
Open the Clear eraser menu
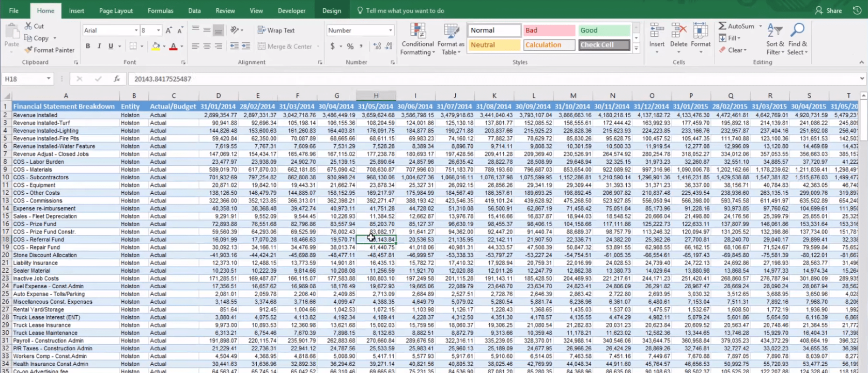tap(732, 50)
